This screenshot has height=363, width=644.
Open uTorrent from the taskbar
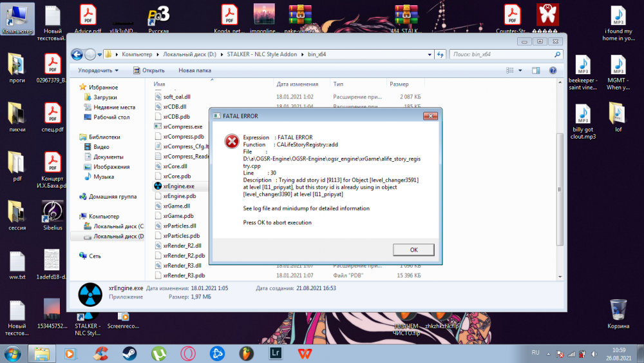click(x=158, y=353)
